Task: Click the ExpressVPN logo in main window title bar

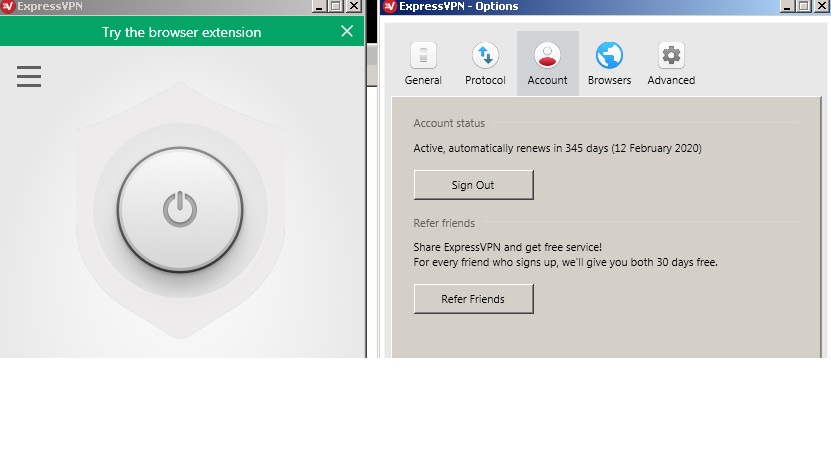Action: [7, 6]
